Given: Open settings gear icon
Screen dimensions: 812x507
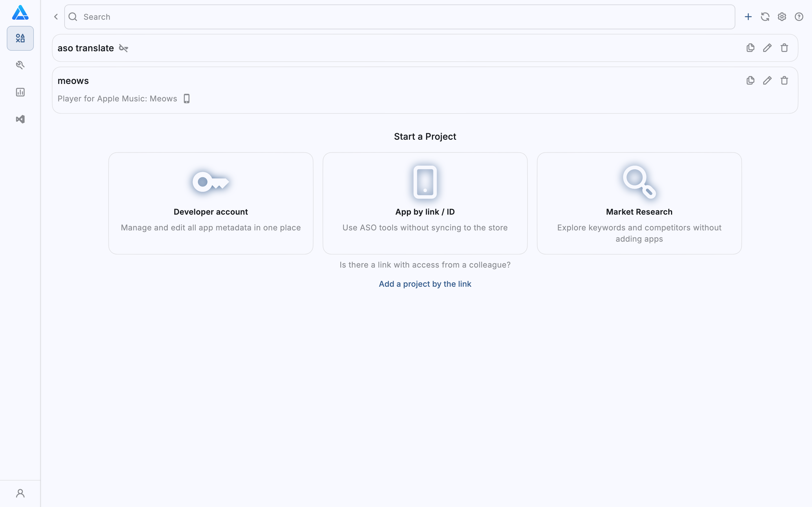Looking at the screenshot, I should click(782, 17).
